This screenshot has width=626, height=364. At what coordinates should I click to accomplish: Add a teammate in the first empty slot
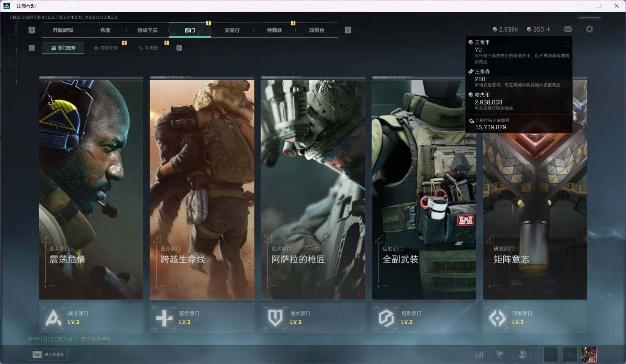click(551, 355)
